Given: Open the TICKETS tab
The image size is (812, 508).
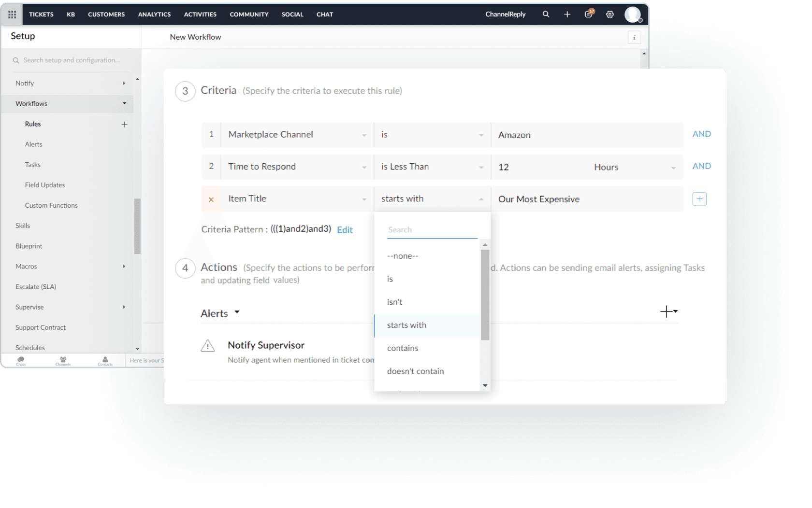Looking at the screenshot, I should coord(41,14).
